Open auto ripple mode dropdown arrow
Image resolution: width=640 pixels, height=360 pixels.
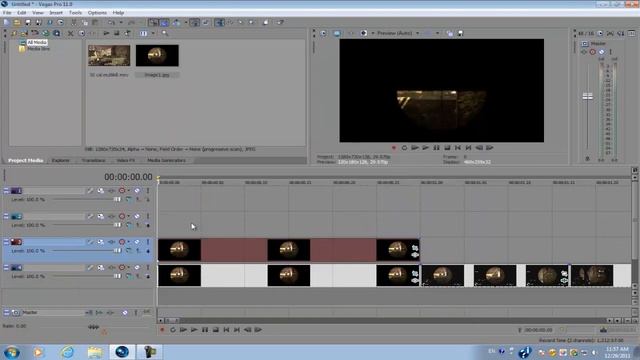point(186,22)
